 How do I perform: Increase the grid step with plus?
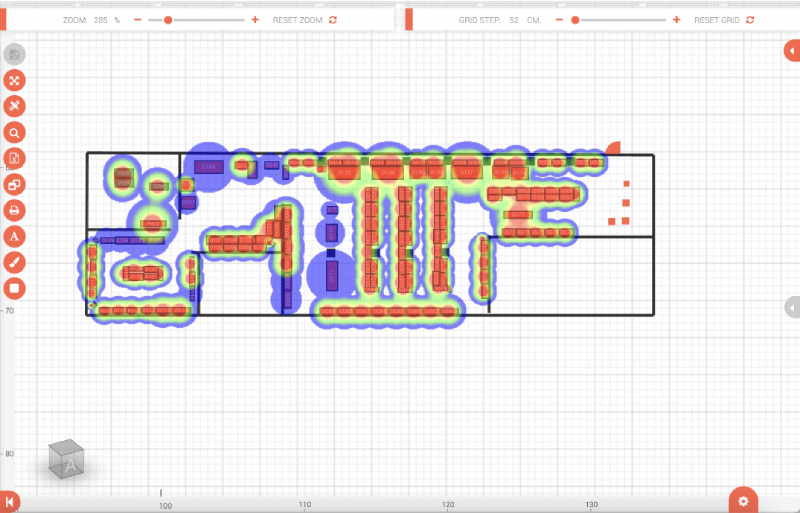click(x=677, y=20)
